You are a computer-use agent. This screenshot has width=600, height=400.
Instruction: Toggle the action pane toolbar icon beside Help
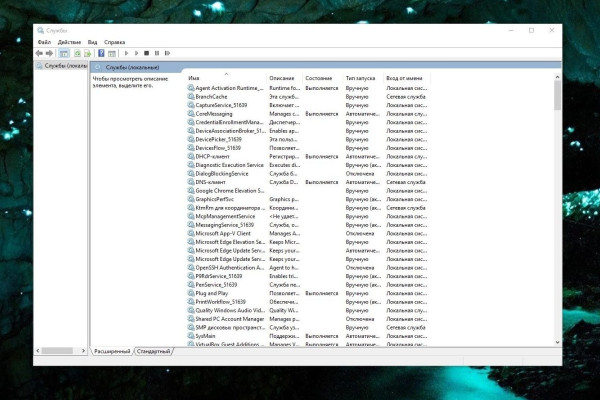pyautogui.click(x=112, y=53)
